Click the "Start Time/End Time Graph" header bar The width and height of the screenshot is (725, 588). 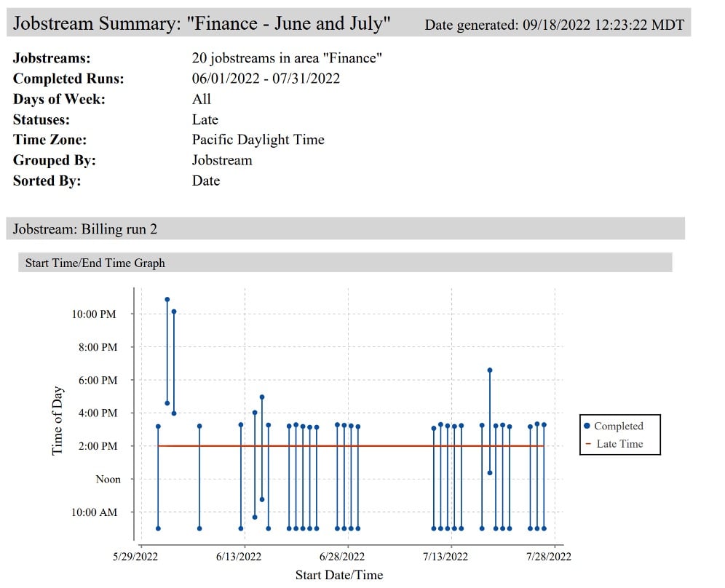[95, 263]
